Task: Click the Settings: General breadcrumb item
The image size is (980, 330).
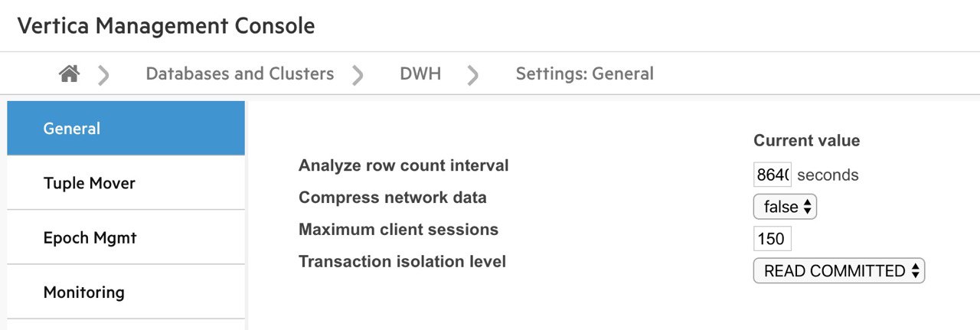Action: pyautogui.click(x=584, y=74)
